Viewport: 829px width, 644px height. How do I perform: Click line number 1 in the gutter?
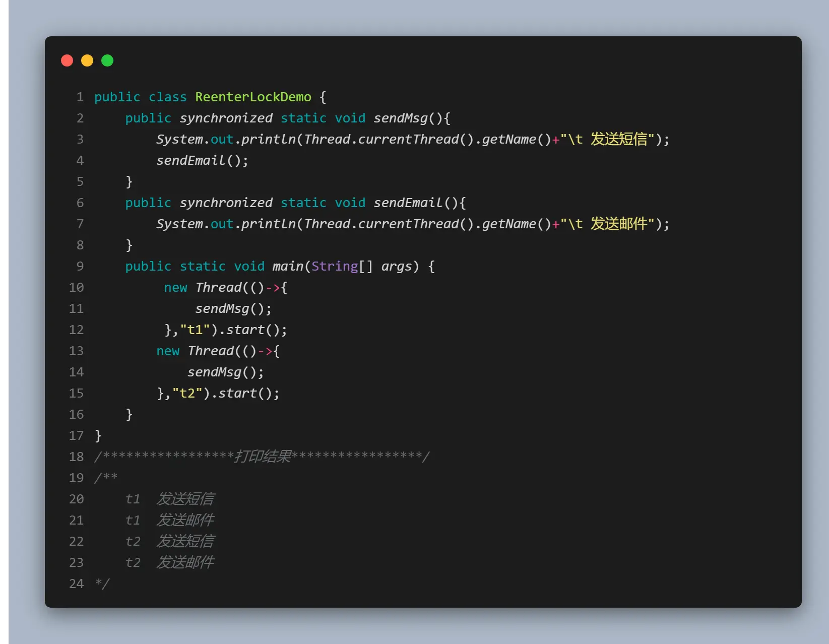click(x=80, y=97)
